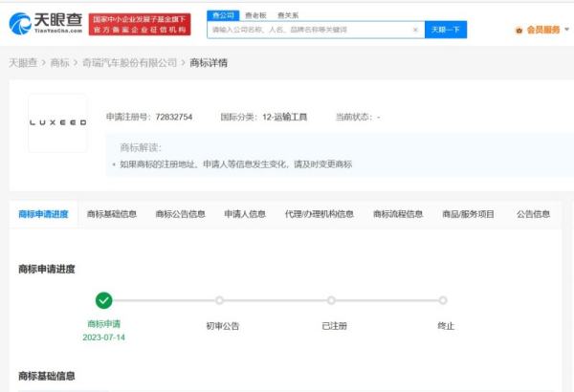Click the 已注册 progress step circle
This screenshot has width=574, height=392.
tap(333, 300)
